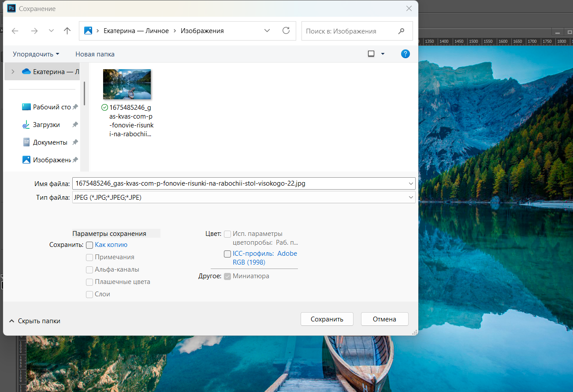Click the breadcrumb chevron before Изображения
The height and width of the screenshot is (392, 573).
point(175,31)
